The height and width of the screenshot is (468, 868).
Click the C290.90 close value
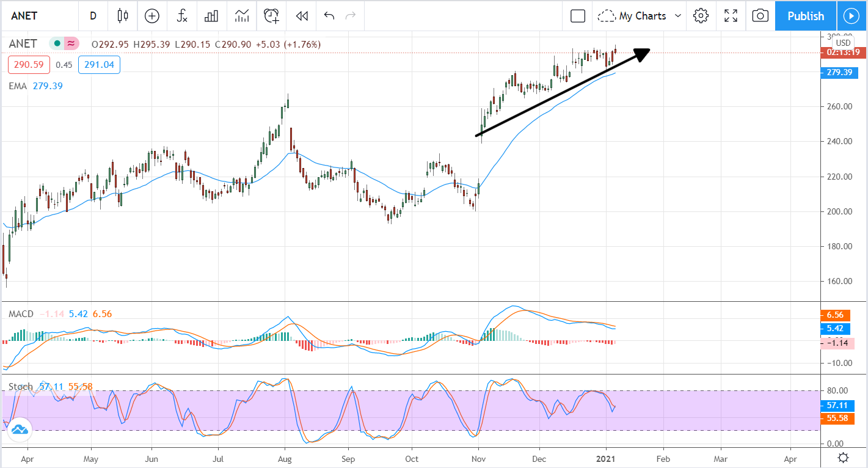tap(234, 45)
